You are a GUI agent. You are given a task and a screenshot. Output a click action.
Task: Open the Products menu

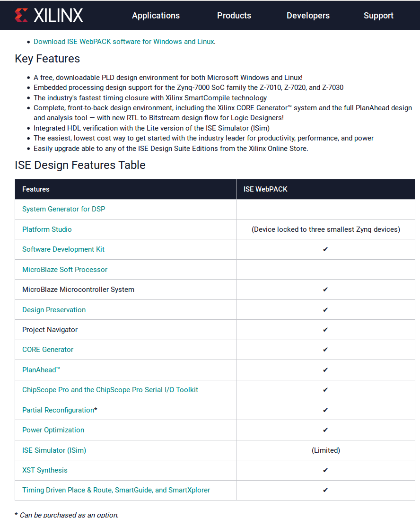(234, 16)
